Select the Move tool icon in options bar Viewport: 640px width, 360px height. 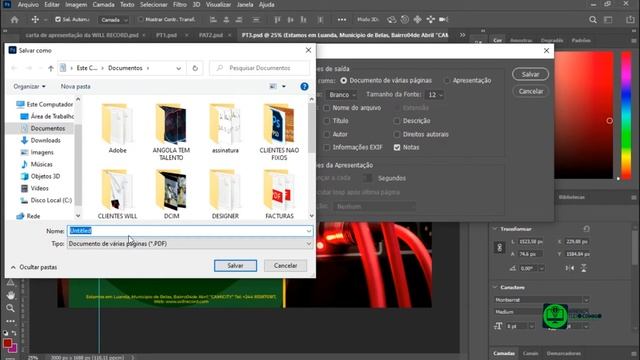36,20
